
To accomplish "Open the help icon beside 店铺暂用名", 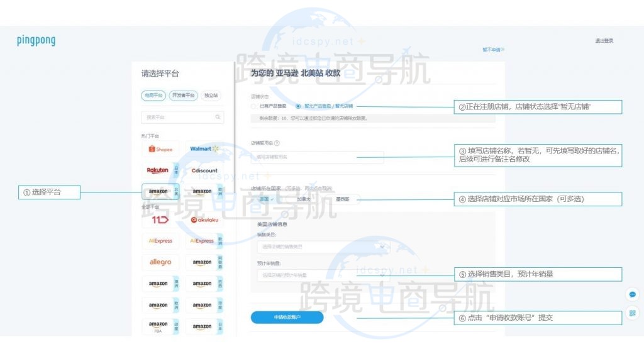I will point(277,143).
